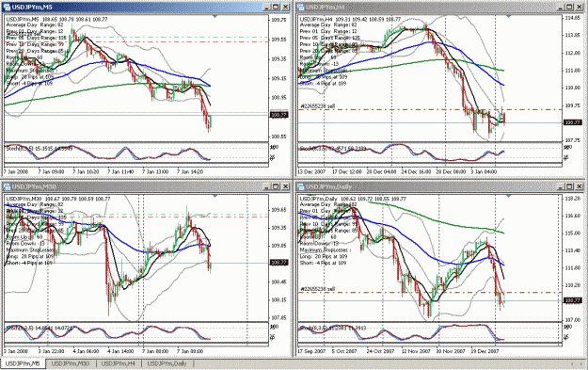Click the chart shift triangle in M5 chart

(x=215, y=17)
